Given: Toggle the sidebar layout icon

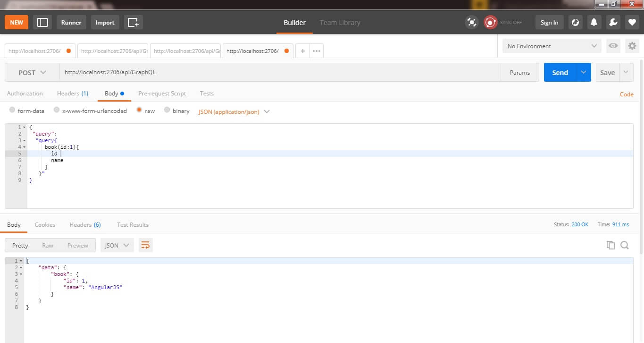Looking at the screenshot, I should (x=42, y=22).
